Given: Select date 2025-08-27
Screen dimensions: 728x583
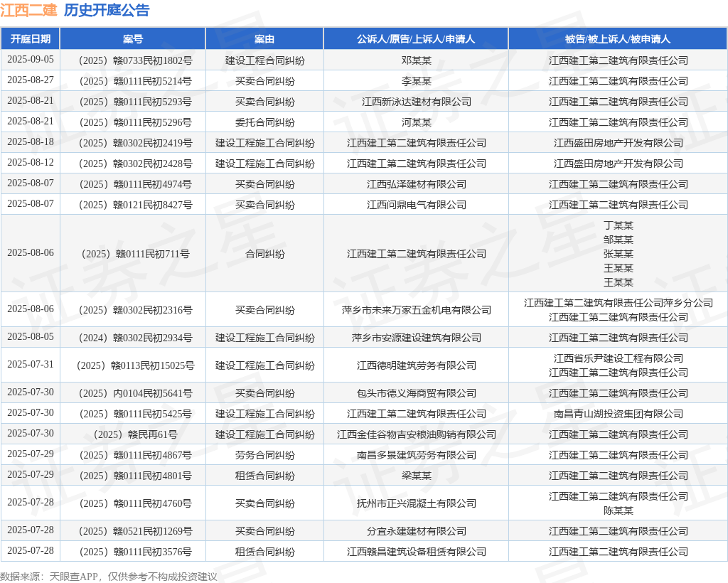Looking at the screenshot, I should (x=31, y=80).
